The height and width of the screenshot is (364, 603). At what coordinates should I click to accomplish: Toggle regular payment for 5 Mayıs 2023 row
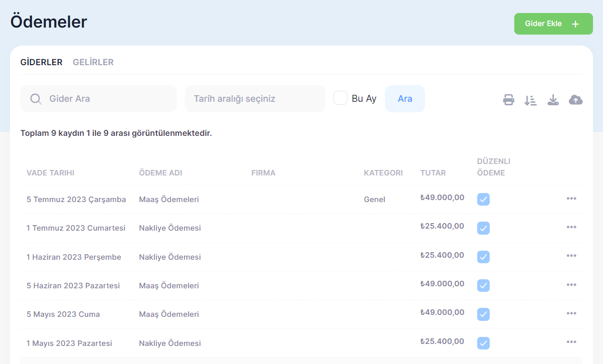click(x=483, y=314)
